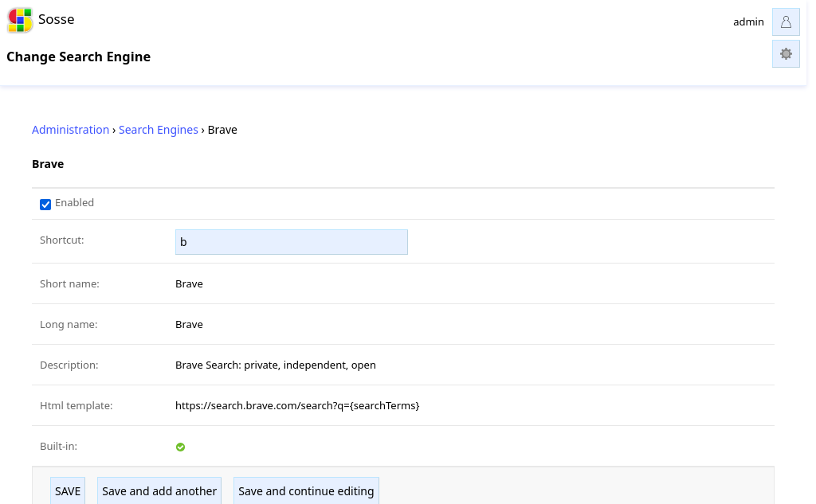This screenshot has width=816, height=504.
Task: Click the admin username text
Action: point(748,21)
